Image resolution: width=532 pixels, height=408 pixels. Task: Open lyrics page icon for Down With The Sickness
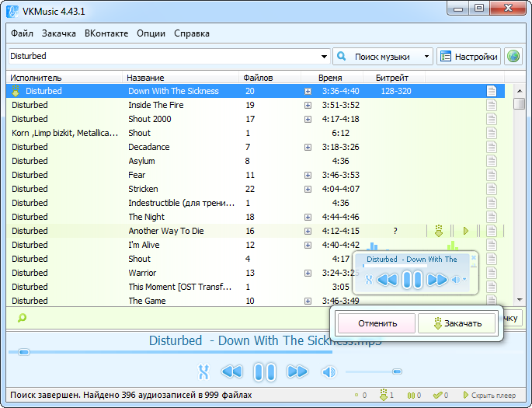(492, 91)
